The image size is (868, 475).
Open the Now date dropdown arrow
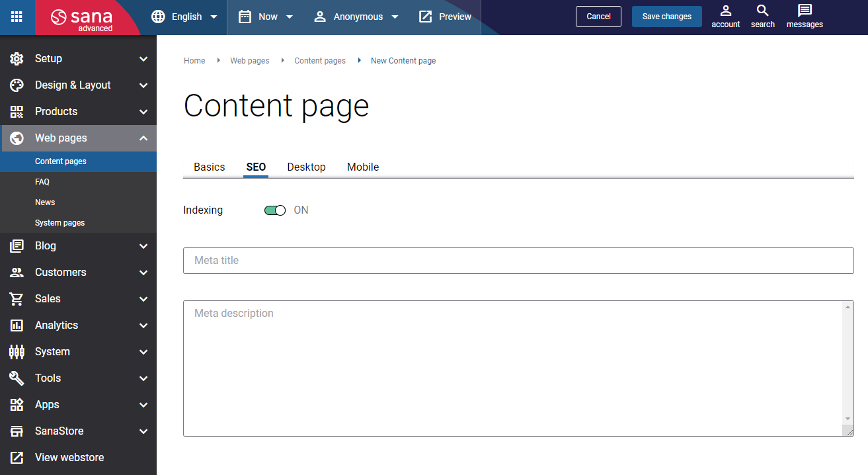click(x=290, y=17)
